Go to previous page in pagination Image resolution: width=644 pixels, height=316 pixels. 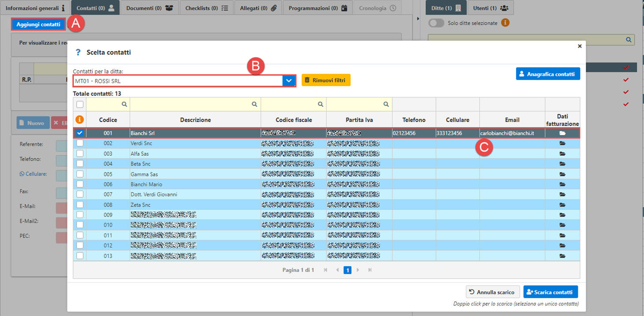tap(338, 270)
